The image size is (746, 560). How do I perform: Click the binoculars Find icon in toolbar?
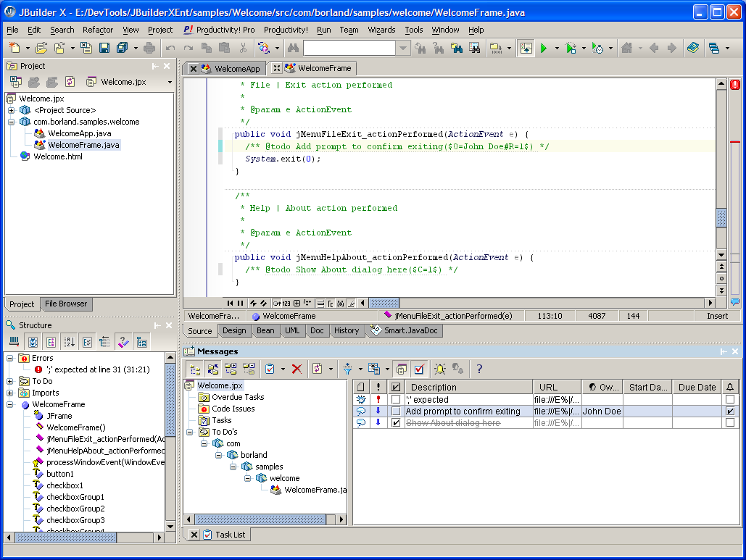pos(293,48)
